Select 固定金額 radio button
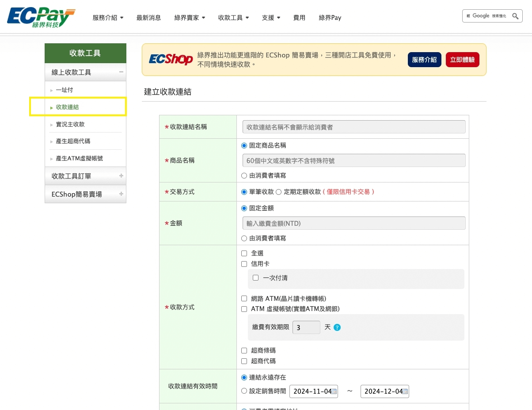This screenshot has height=410, width=532. (244, 208)
